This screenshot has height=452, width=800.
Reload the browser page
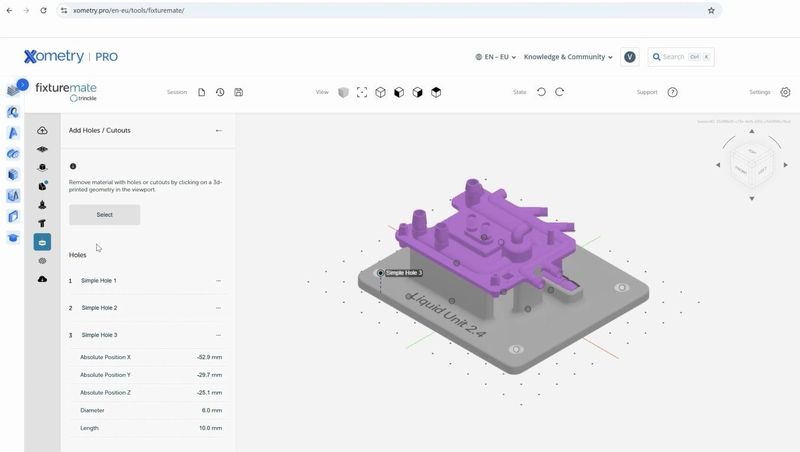(43, 10)
